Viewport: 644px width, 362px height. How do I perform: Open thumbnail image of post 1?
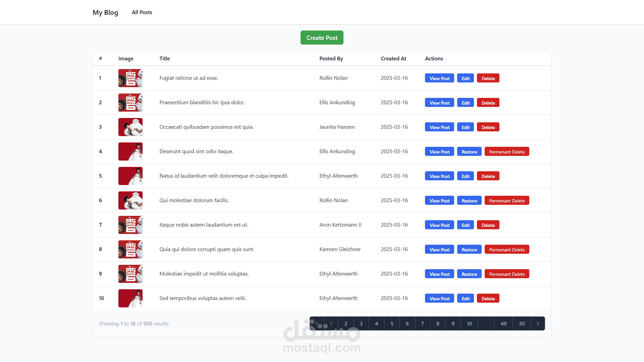point(130,78)
